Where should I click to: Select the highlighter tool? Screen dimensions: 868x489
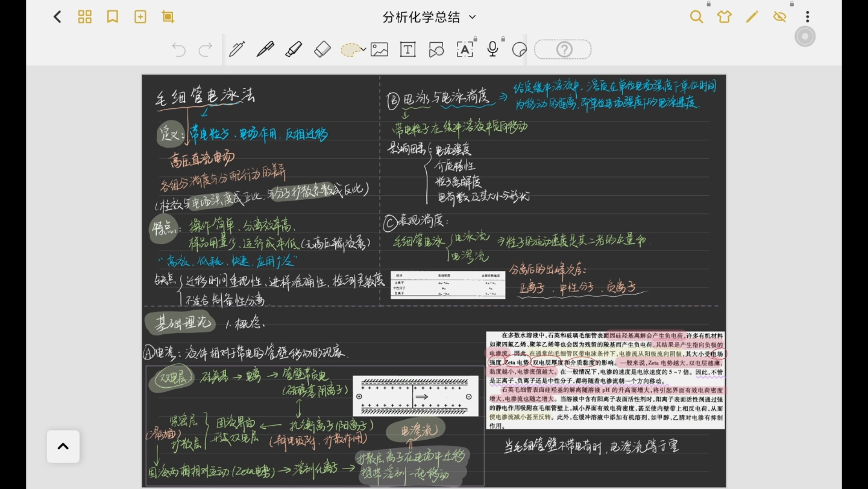point(294,49)
